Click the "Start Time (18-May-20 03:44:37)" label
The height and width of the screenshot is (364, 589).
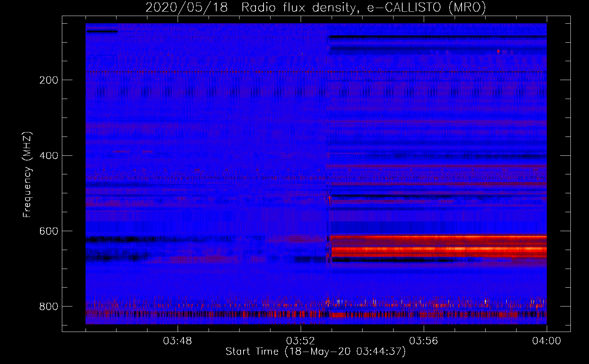pyautogui.click(x=316, y=352)
